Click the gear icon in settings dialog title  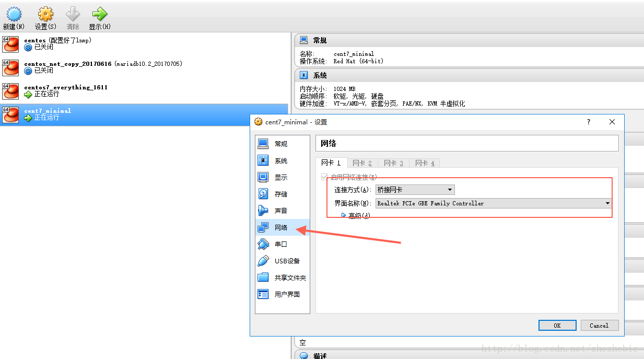[259, 122]
